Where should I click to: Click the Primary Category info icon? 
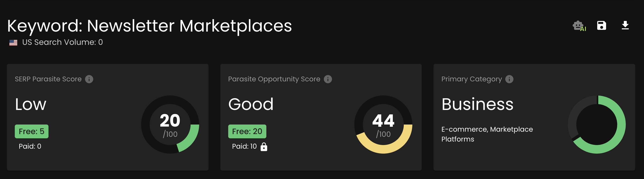509,79
